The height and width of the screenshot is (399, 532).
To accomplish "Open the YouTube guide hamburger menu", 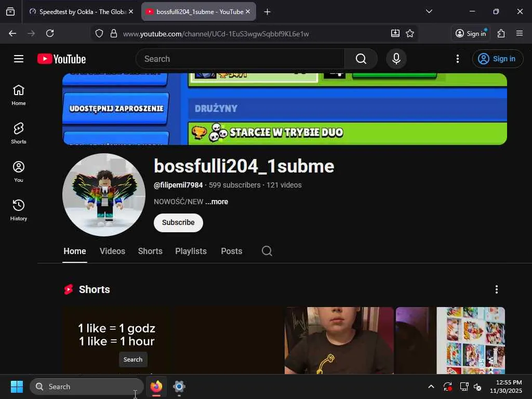I will coord(19,59).
